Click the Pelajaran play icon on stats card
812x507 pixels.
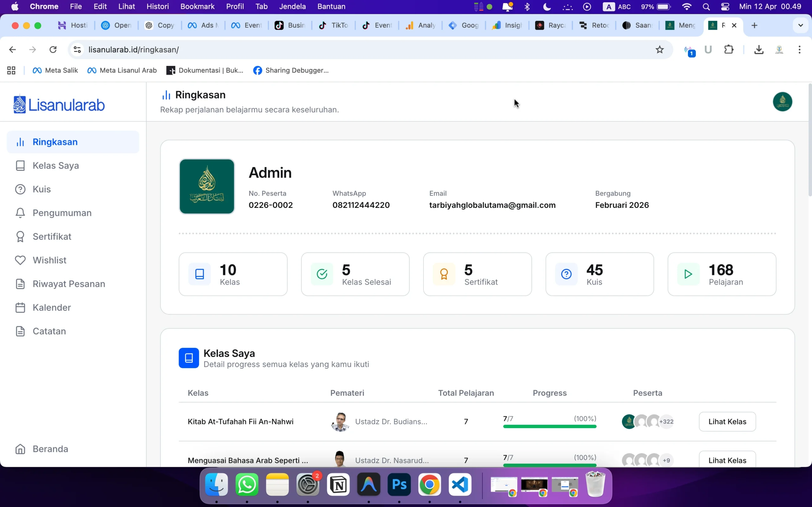688,273
